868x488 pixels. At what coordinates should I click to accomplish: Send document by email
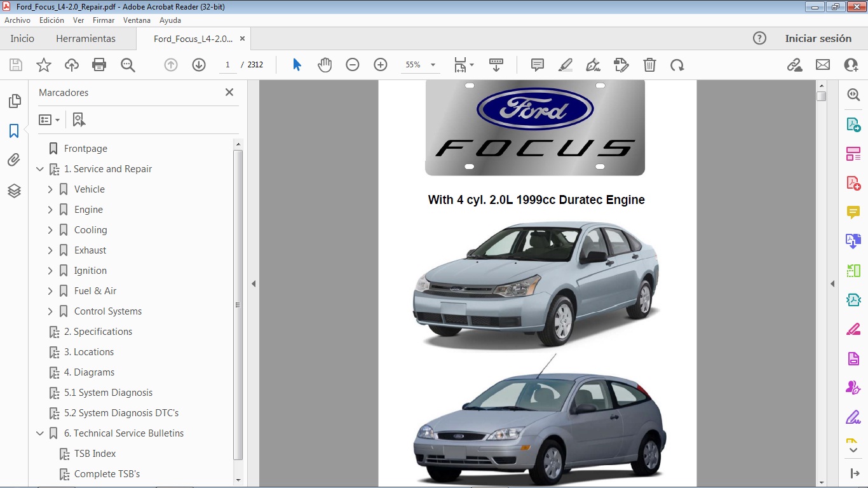(x=822, y=64)
